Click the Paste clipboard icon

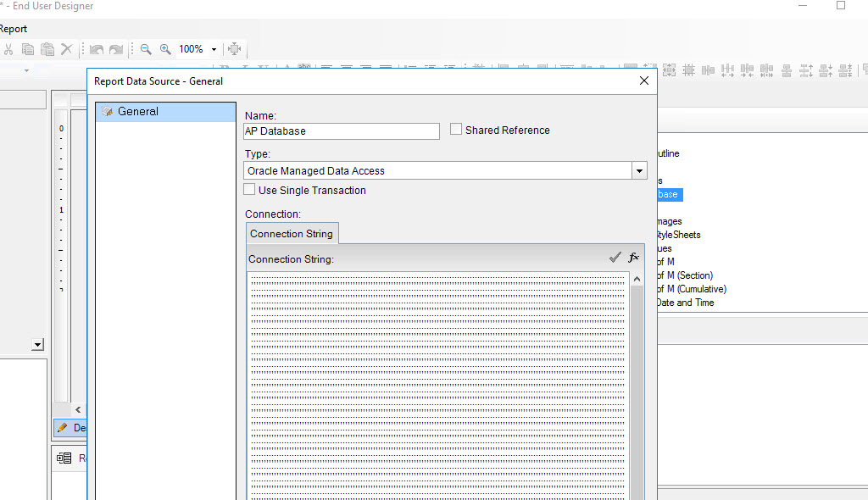tap(47, 49)
